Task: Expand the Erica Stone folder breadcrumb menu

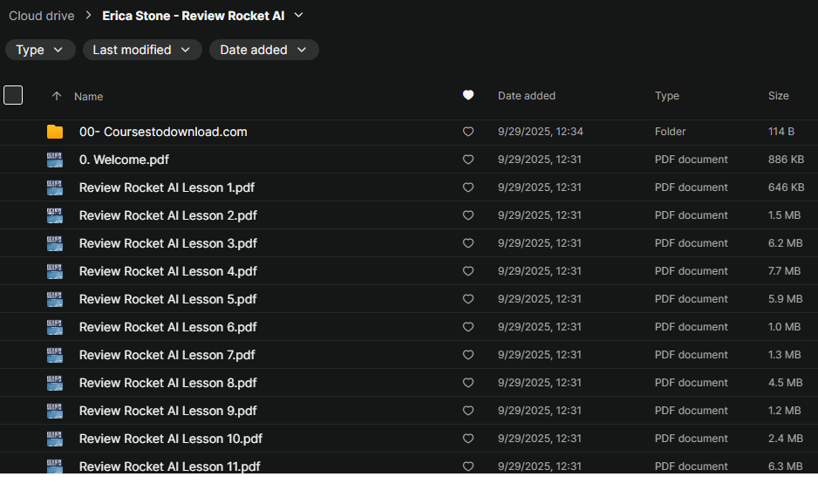Action: pyautogui.click(x=299, y=16)
